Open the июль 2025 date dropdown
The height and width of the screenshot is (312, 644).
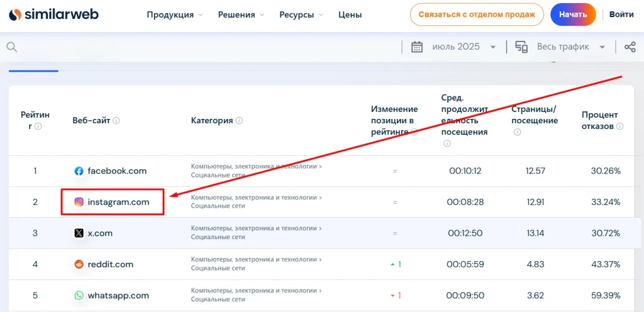click(464, 47)
